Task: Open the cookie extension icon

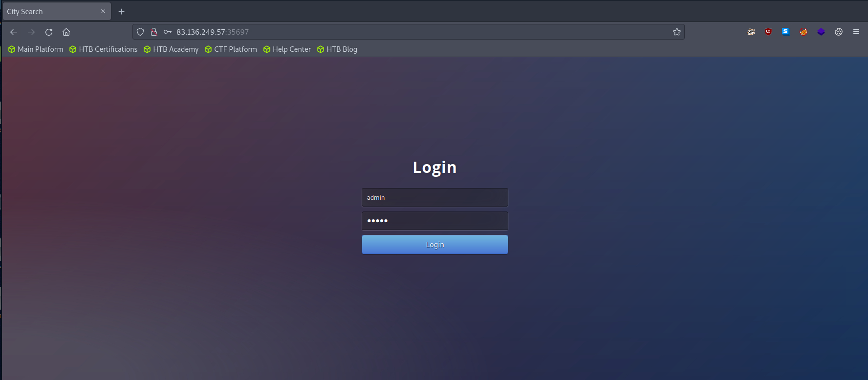Action: [x=839, y=32]
